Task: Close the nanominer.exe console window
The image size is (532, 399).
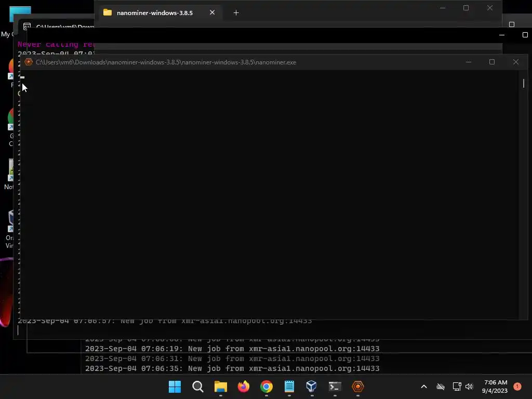Action: click(x=516, y=62)
